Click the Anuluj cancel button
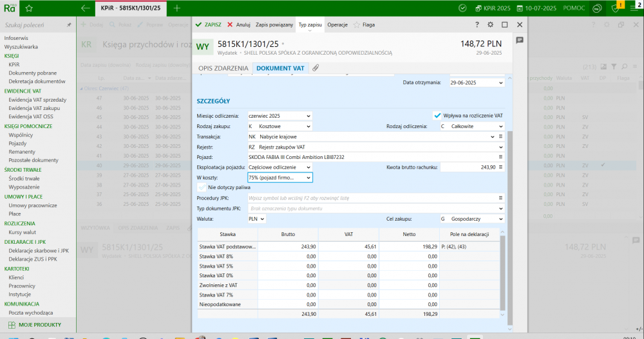 pyautogui.click(x=239, y=24)
